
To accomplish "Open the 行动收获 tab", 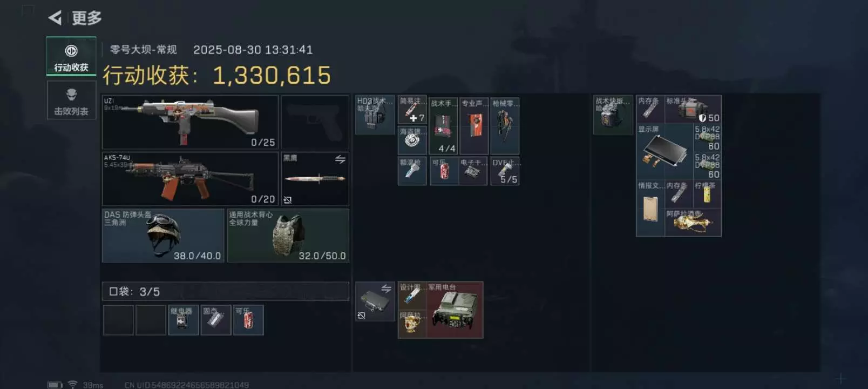I will point(71,56).
